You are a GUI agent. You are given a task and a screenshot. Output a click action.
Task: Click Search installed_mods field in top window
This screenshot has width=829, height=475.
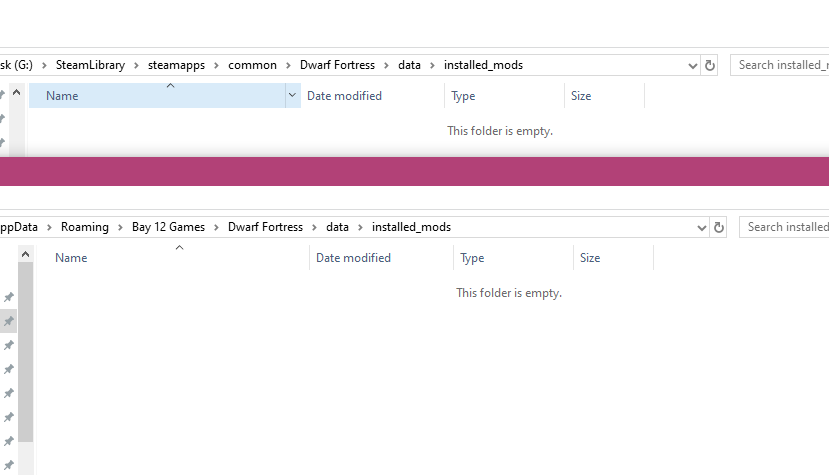click(x=779, y=65)
